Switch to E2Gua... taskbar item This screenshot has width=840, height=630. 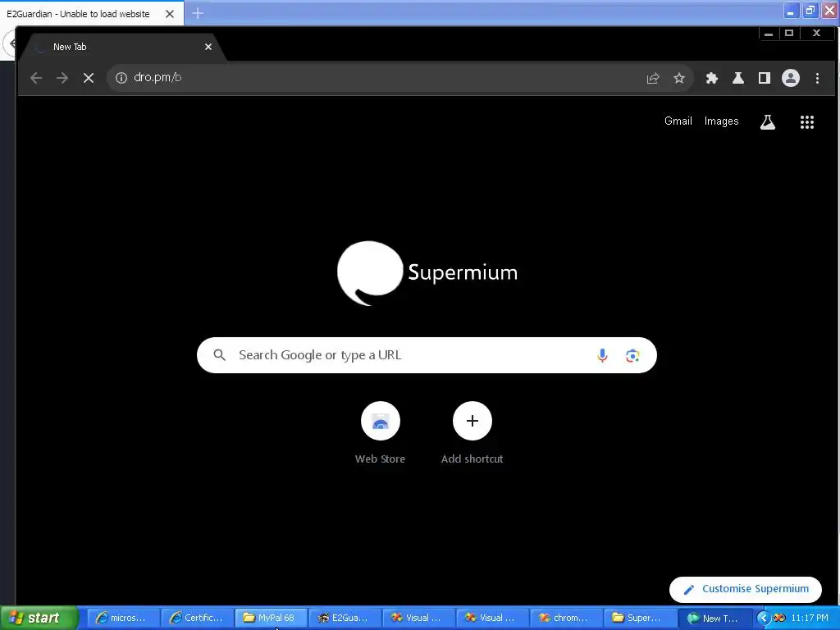coord(345,618)
